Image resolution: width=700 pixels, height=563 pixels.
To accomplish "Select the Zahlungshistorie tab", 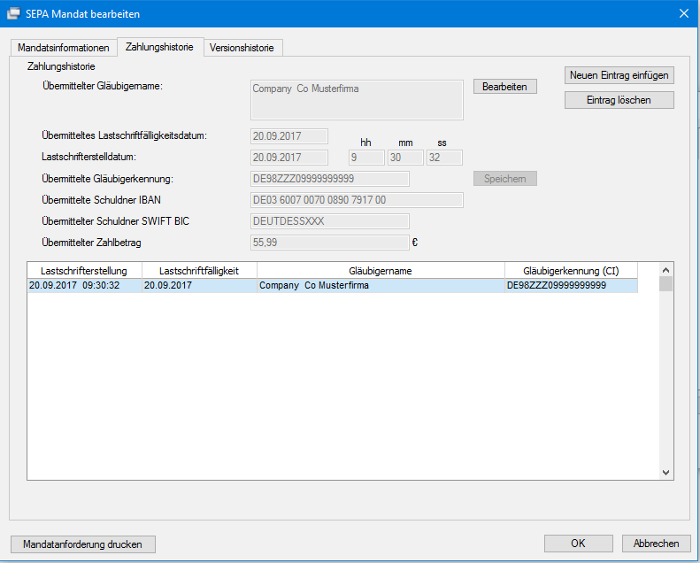I will (x=160, y=47).
